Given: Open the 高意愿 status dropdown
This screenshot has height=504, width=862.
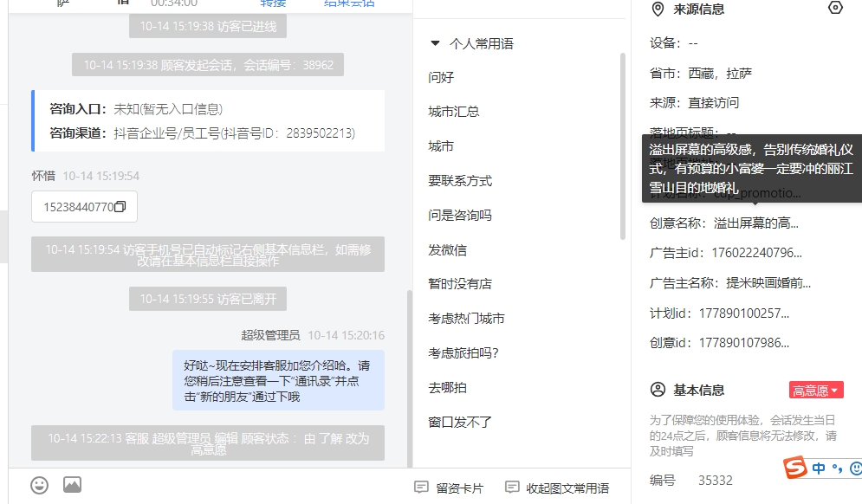Looking at the screenshot, I should coord(816,391).
